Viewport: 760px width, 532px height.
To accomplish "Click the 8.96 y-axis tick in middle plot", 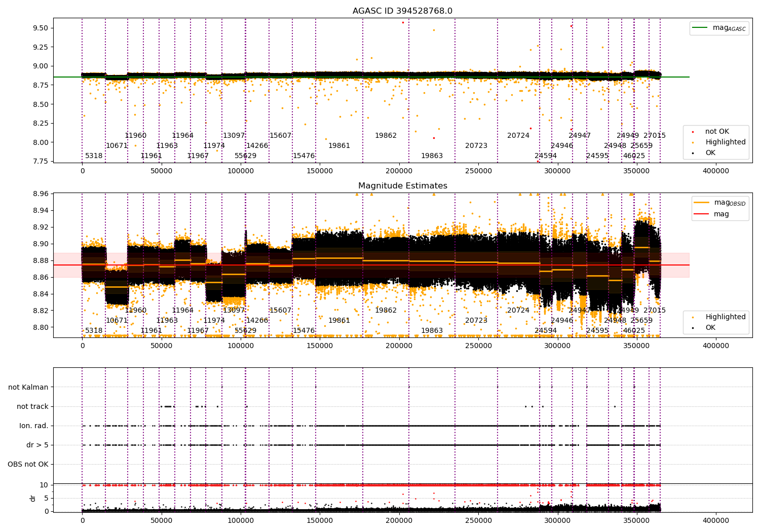I will pyautogui.click(x=41, y=194).
